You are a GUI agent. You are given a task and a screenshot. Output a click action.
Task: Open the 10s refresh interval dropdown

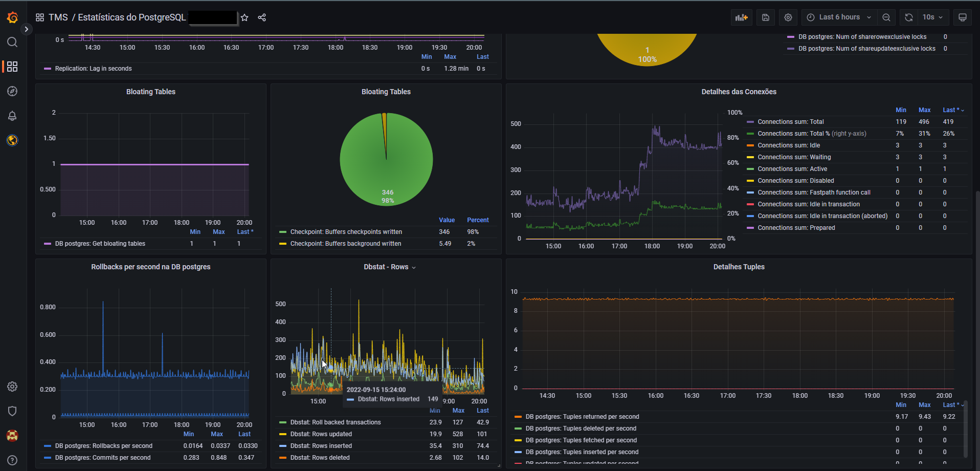point(932,17)
